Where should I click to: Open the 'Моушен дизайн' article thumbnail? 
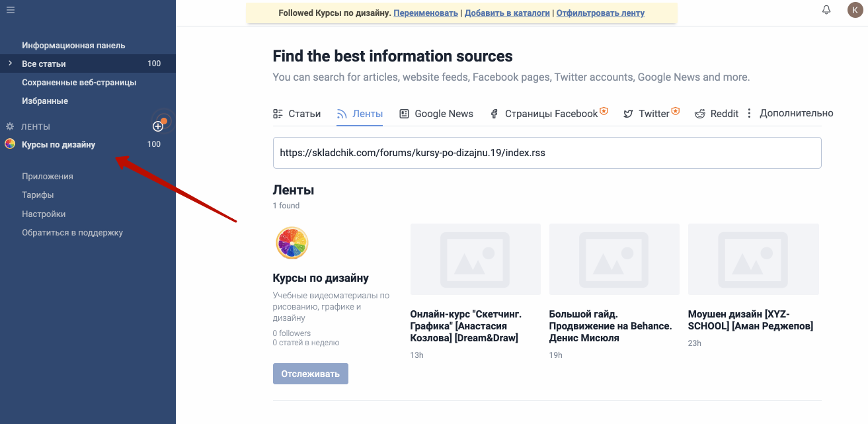pos(753,259)
